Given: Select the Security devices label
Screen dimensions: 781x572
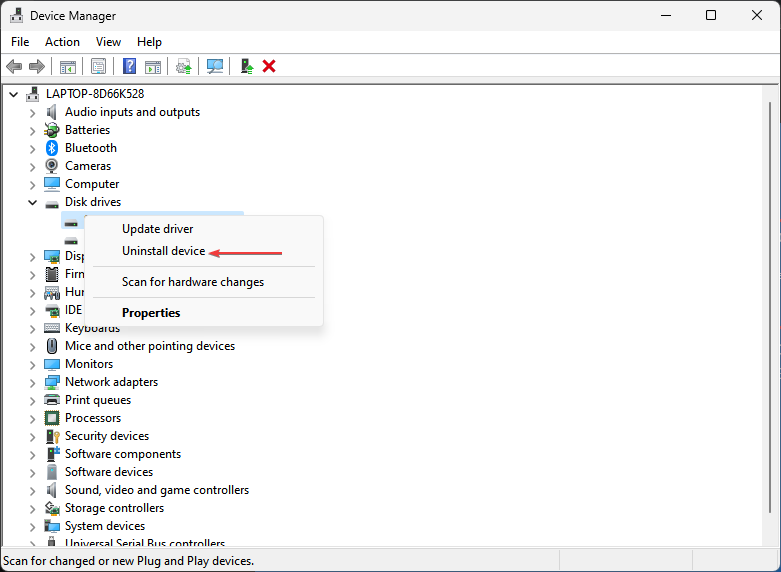Looking at the screenshot, I should 107,436.
